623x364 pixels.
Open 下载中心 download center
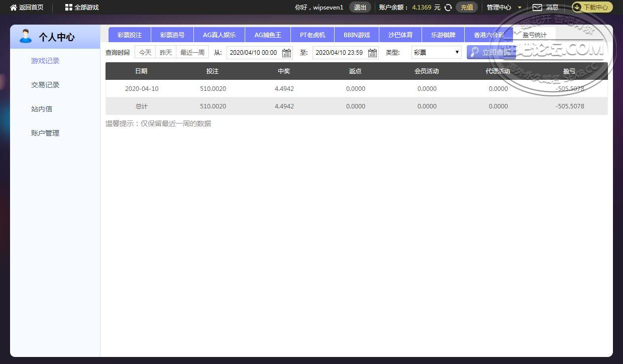point(592,8)
